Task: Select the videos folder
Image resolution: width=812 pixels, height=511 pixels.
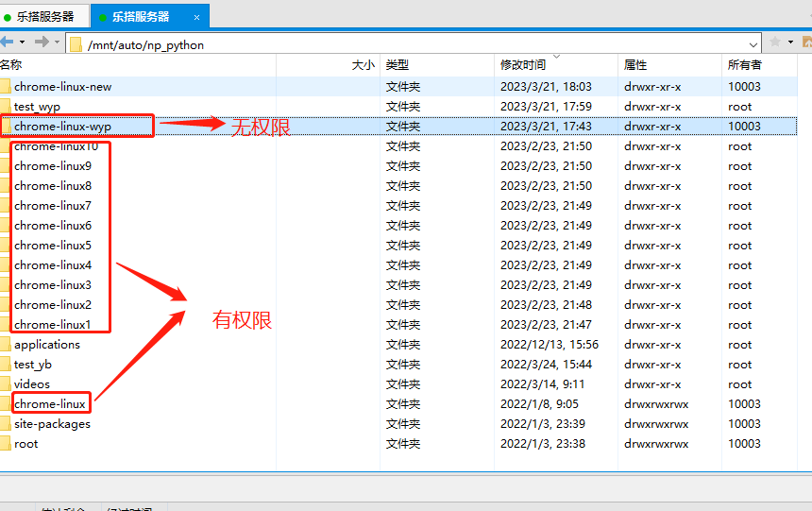Action: pos(32,384)
